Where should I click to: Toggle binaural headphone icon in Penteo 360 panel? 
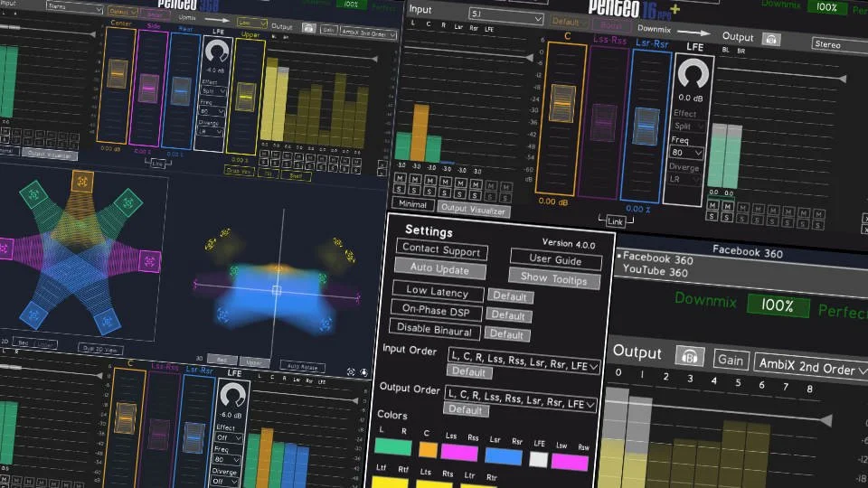point(309,28)
